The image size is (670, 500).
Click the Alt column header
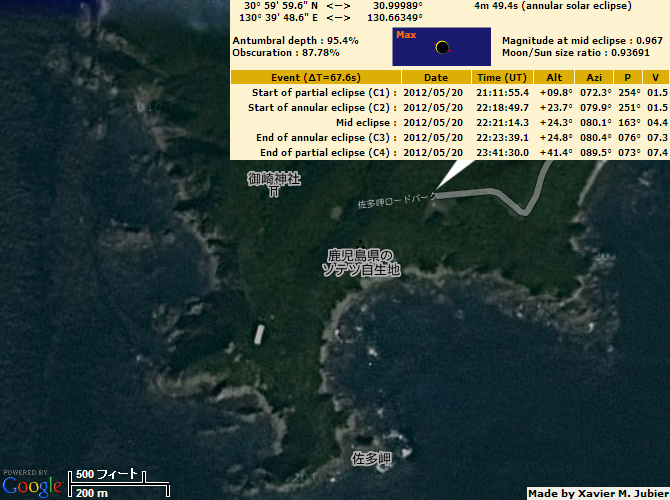555,77
